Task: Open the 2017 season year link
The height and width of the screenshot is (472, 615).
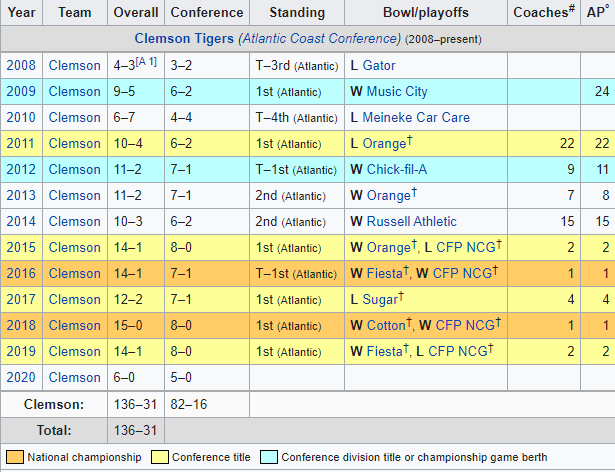Action: click(x=21, y=299)
